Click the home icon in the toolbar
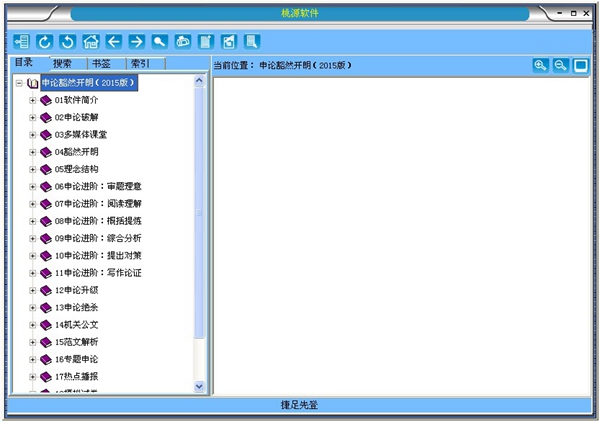 point(91,42)
